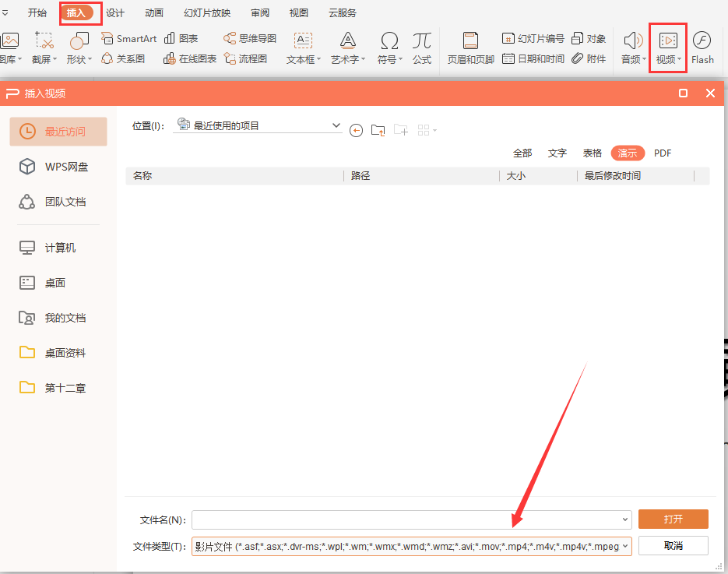
Task: Insert an attachment (附件)
Action: [589, 58]
